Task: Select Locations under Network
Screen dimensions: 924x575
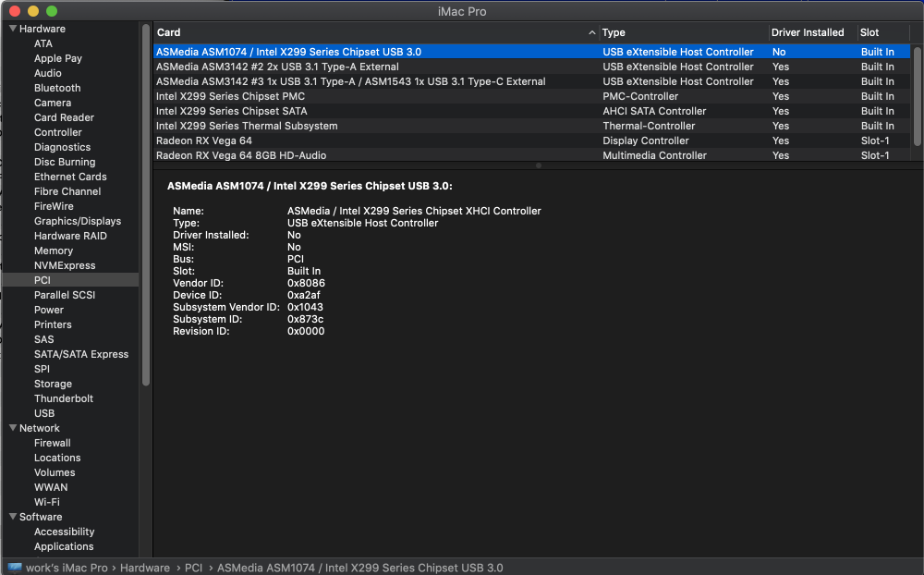Action: pyautogui.click(x=57, y=458)
